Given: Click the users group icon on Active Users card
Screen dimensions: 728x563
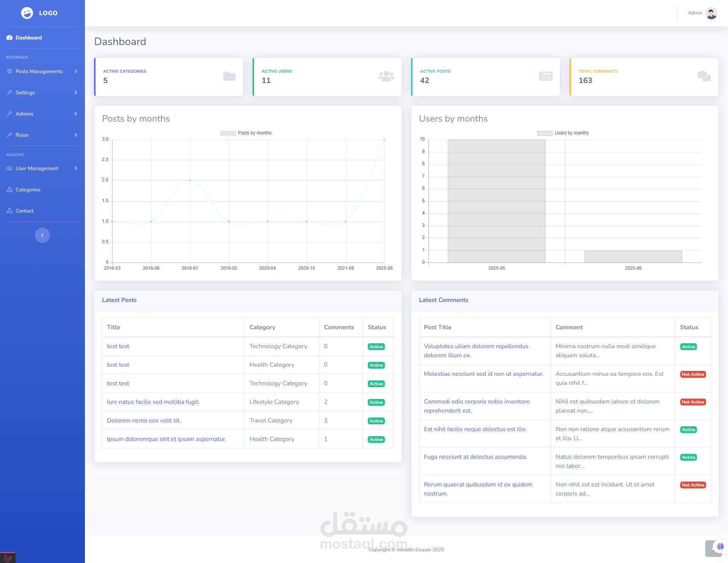Looking at the screenshot, I should [386, 76].
